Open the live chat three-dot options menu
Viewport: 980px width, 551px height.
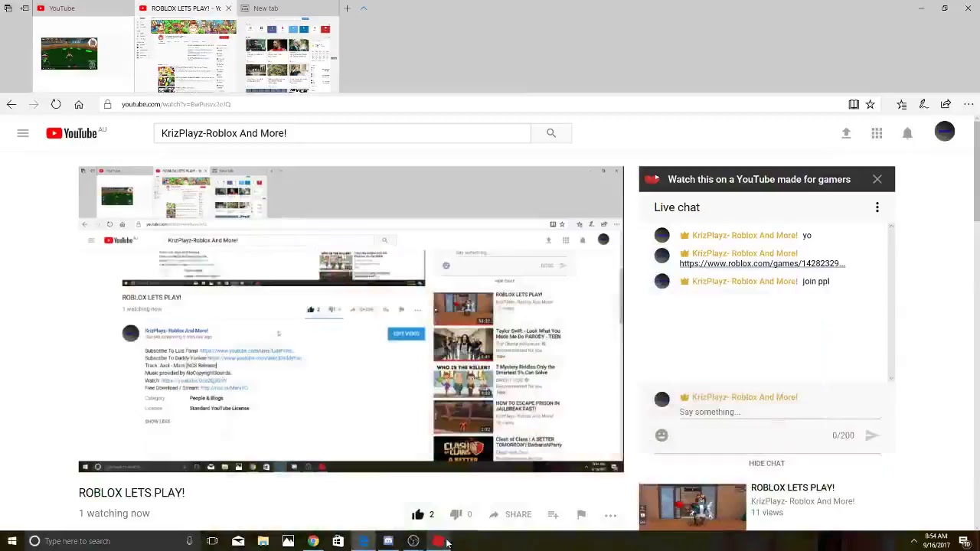click(877, 207)
